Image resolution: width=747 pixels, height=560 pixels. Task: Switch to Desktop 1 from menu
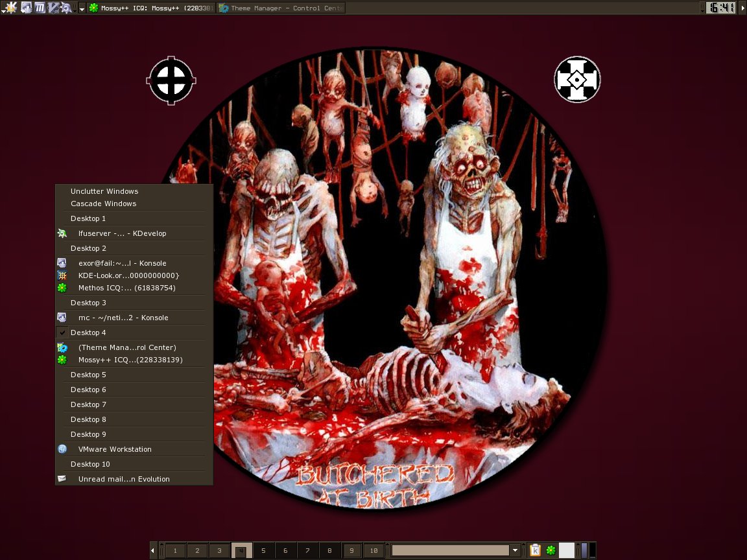[x=134, y=218]
